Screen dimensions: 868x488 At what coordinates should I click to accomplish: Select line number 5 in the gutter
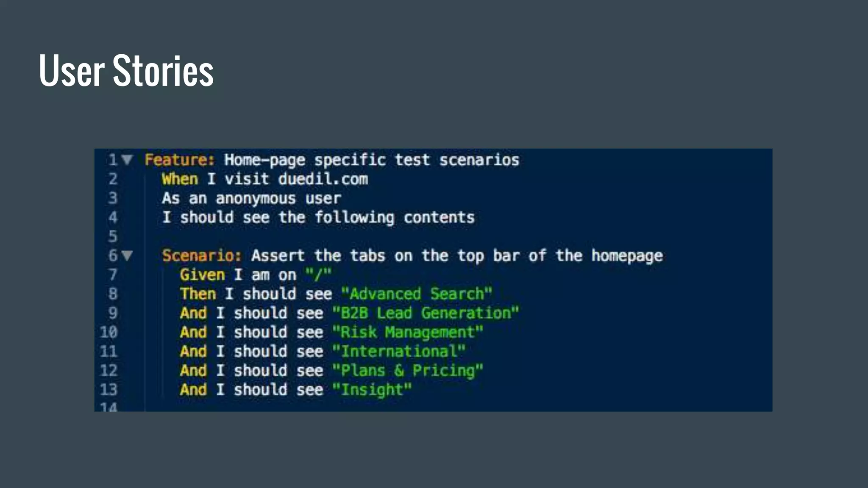(x=113, y=236)
